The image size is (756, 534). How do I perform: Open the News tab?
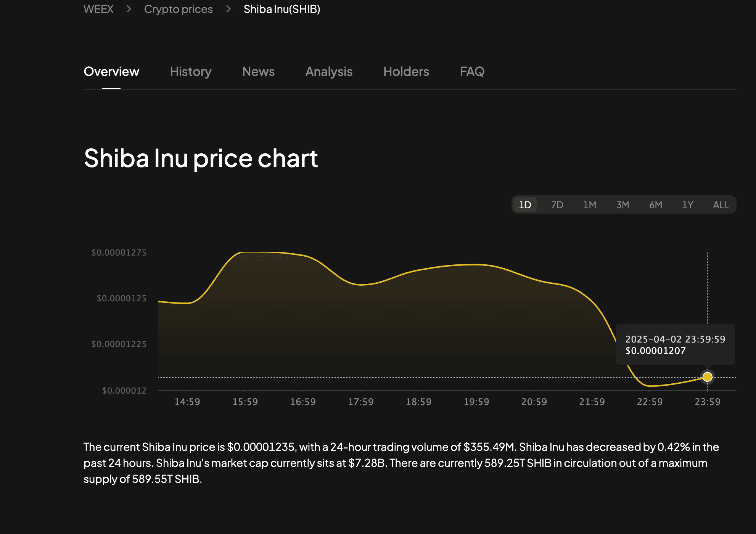(258, 72)
